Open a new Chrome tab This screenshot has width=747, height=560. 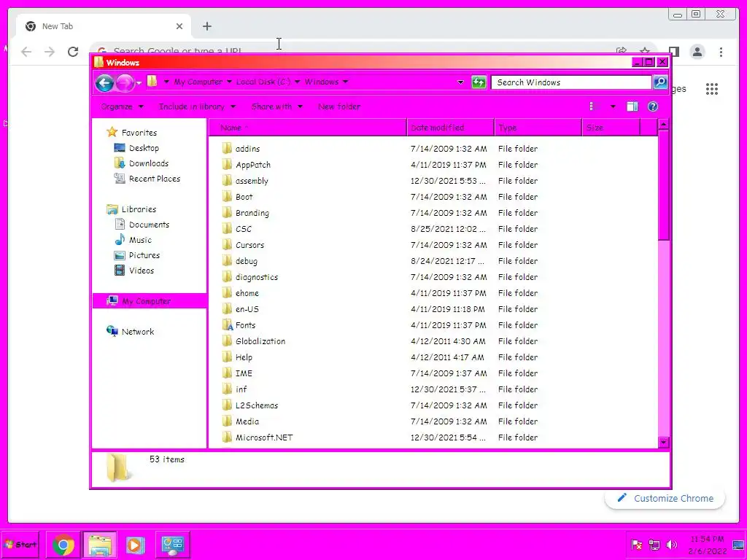206,26
